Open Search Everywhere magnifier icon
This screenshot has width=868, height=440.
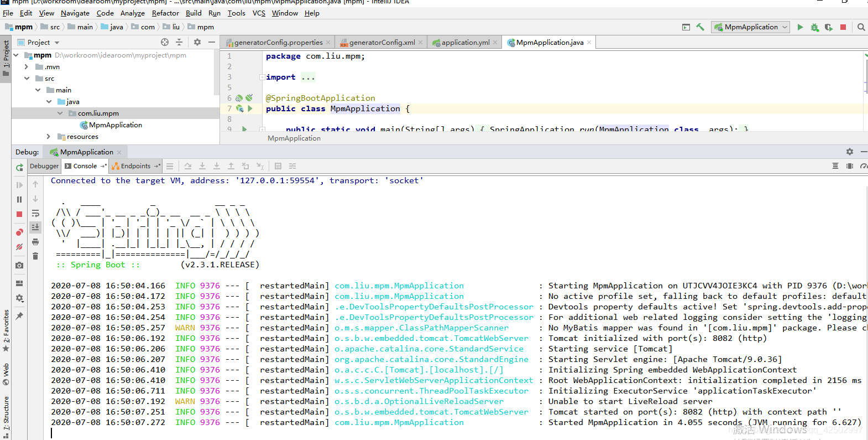pyautogui.click(x=861, y=27)
